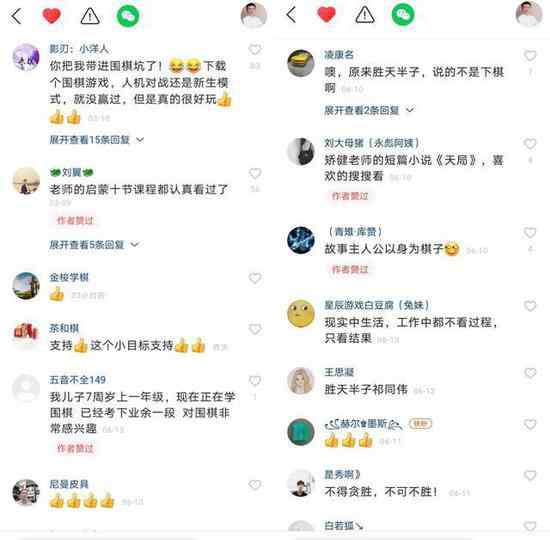550x540 pixels.
Task: Open the warning triangle icon in right header
Action: coord(365,15)
